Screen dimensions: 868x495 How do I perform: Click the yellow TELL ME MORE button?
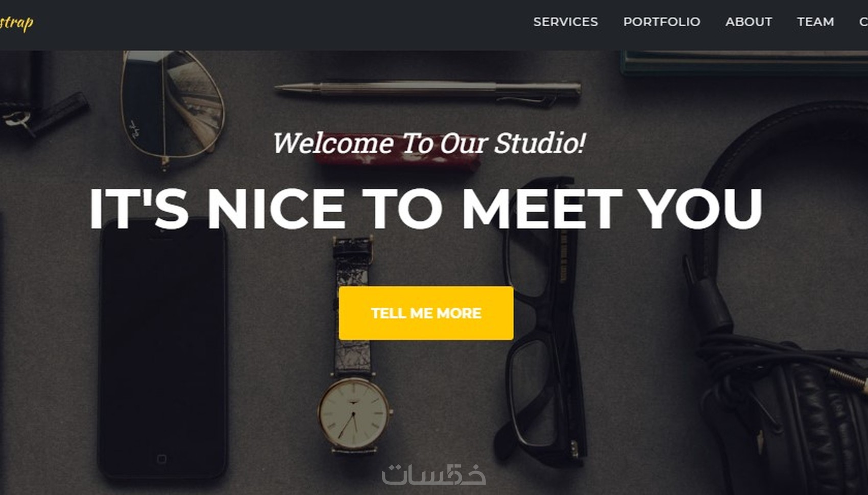426,313
